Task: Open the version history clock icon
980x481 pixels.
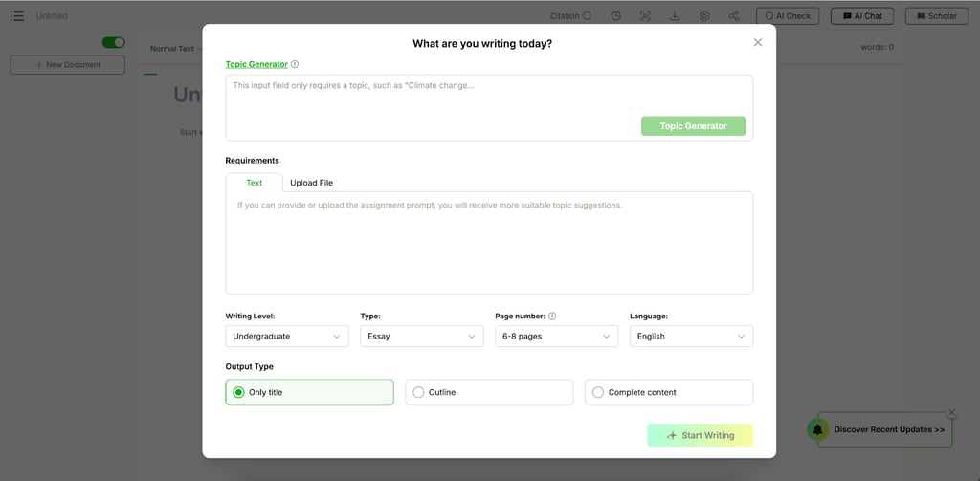Action: [616, 16]
